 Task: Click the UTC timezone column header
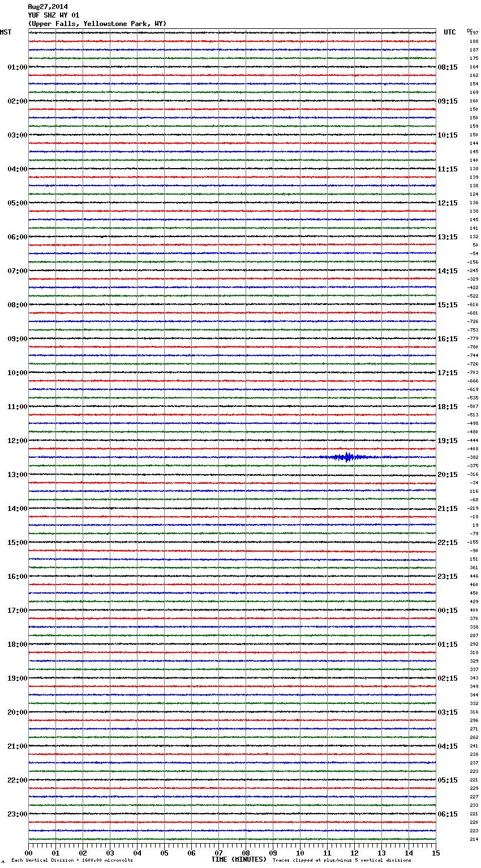click(450, 32)
